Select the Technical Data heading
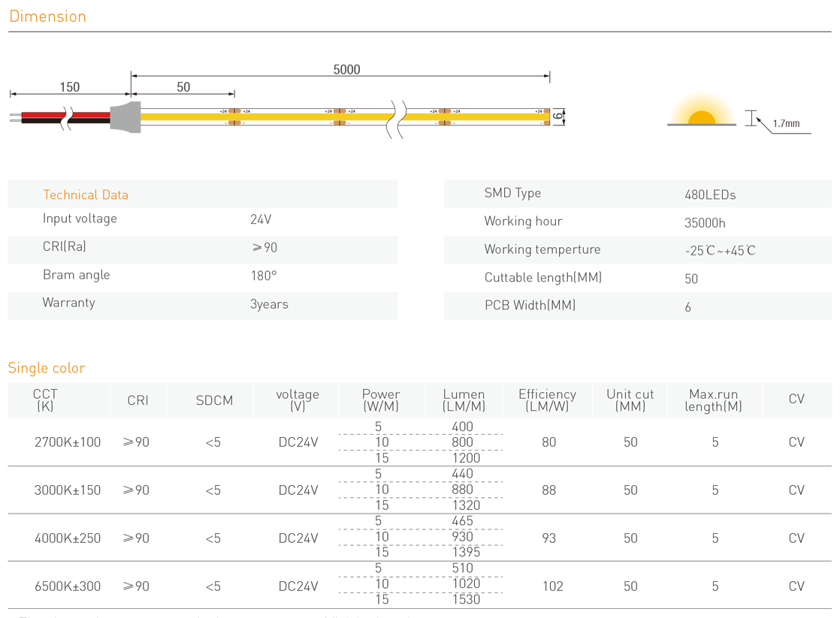The width and height of the screenshot is (840, 618). click(x=86, y=194)
